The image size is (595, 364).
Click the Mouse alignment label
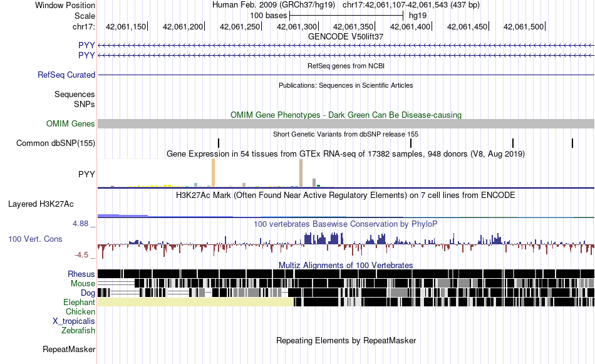(x=83, y=284)
